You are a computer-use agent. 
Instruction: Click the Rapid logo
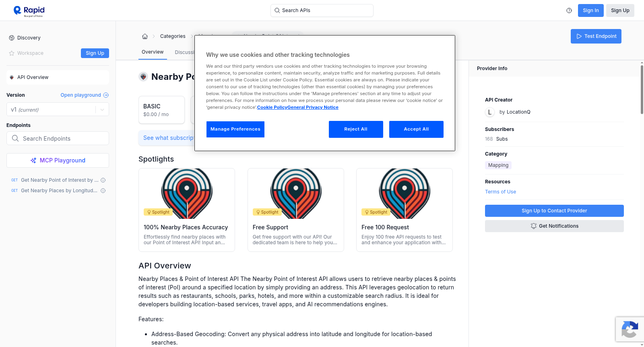pos(29,10)
